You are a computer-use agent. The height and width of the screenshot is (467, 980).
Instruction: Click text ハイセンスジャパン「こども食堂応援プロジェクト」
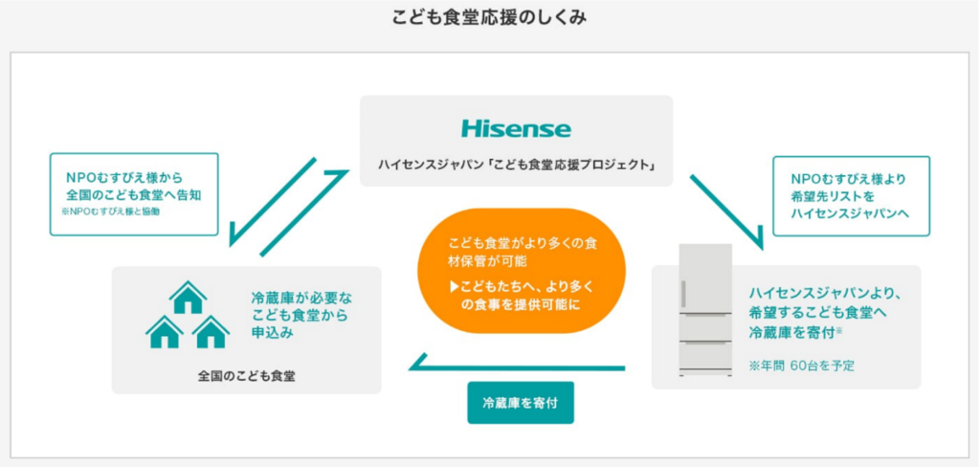(x=516, y=165)
